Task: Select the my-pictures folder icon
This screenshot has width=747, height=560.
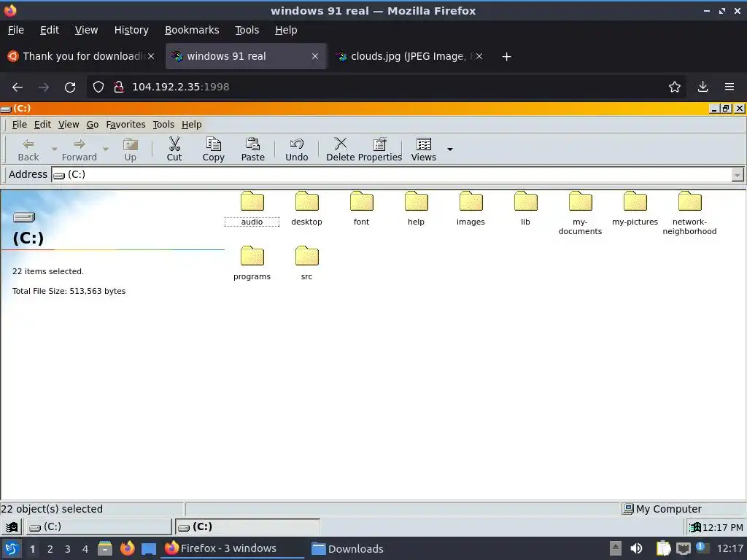Action: point(635,201)
